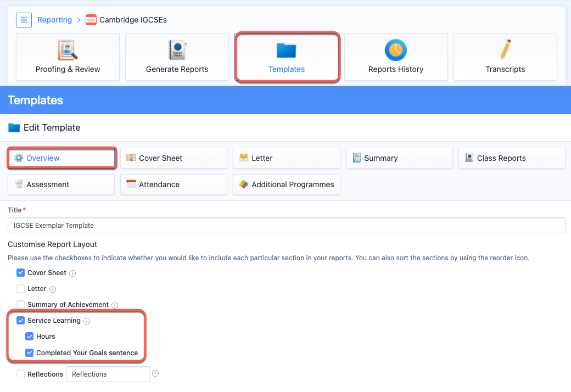This screenshot has height=392, width=571.
Task: Click the info icon after Reflections field
Action: pyautogui.click(x=155, y=374)
